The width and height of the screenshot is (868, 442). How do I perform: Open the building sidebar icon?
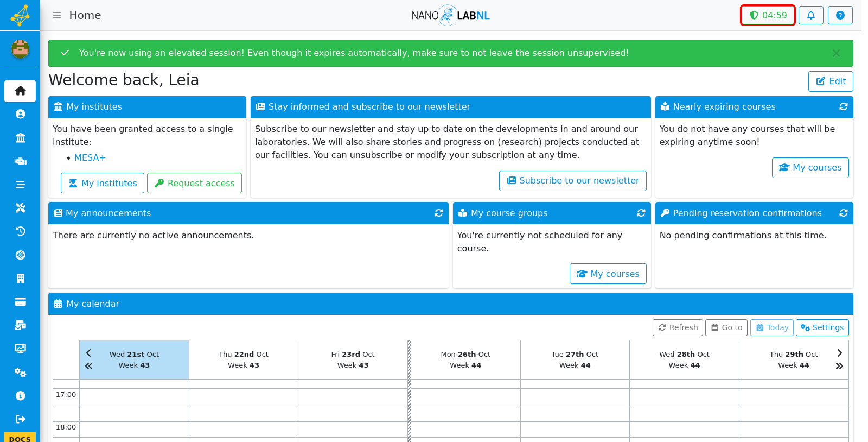click(20, 279)
